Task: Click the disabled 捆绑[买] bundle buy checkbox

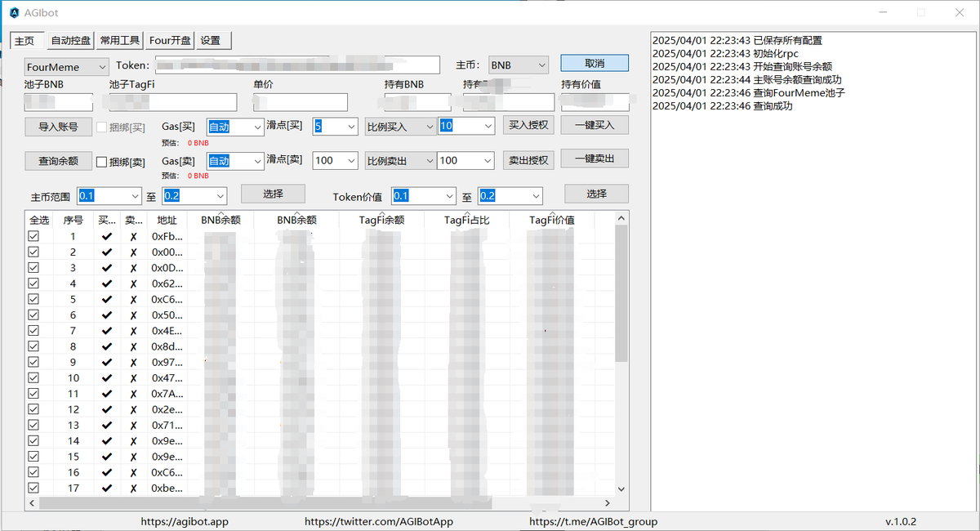Action: tap(102, 127)
